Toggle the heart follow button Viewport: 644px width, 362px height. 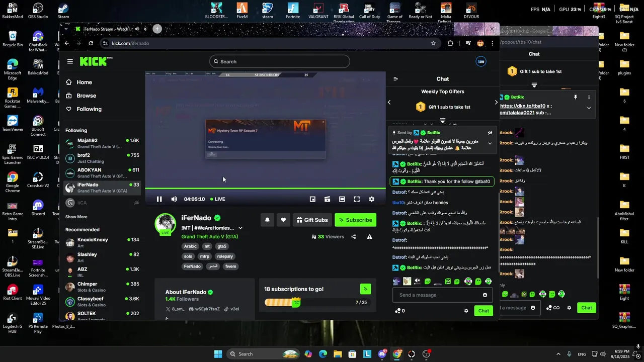point(283,220)
